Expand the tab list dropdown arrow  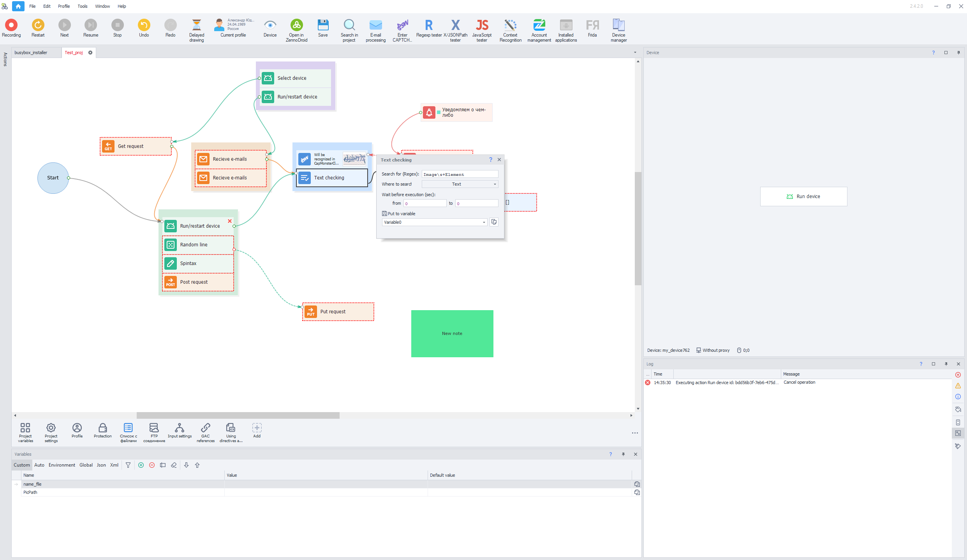tap(635, 53)
